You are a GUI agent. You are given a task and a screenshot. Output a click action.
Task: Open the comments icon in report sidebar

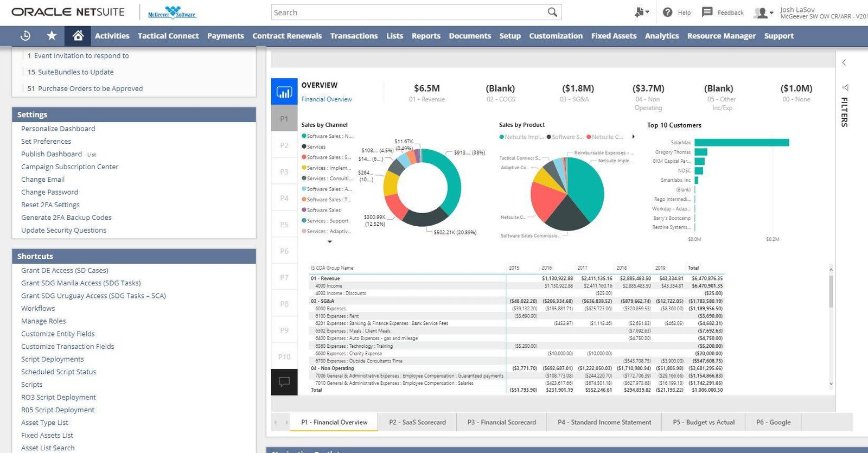pos(284,382)
